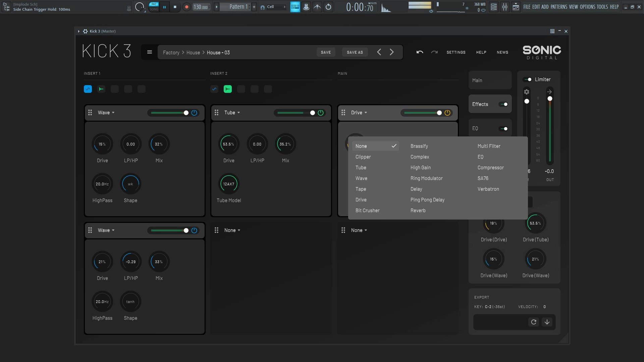Adjust the top Wave effect level slider
This screenshot has width=644, height=362.
point(169,113)
